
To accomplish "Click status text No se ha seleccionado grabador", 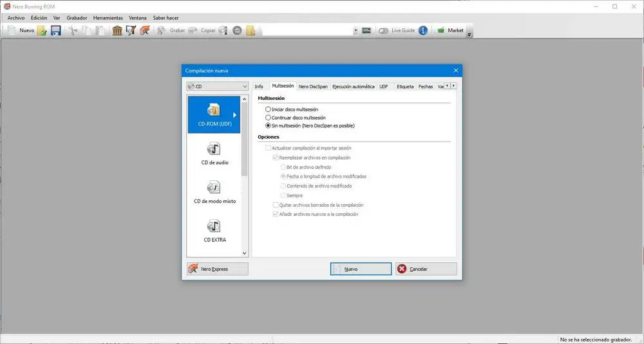I will point(596,339).
